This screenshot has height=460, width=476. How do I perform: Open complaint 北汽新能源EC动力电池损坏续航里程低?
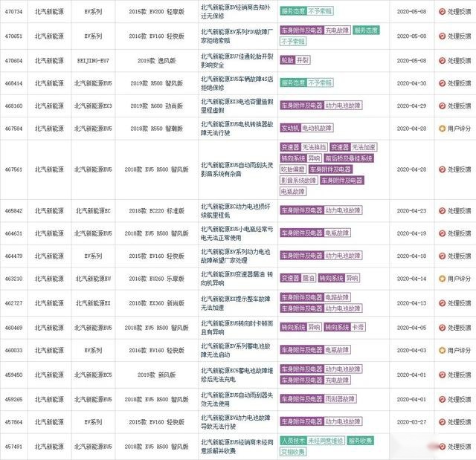point(235,211)
